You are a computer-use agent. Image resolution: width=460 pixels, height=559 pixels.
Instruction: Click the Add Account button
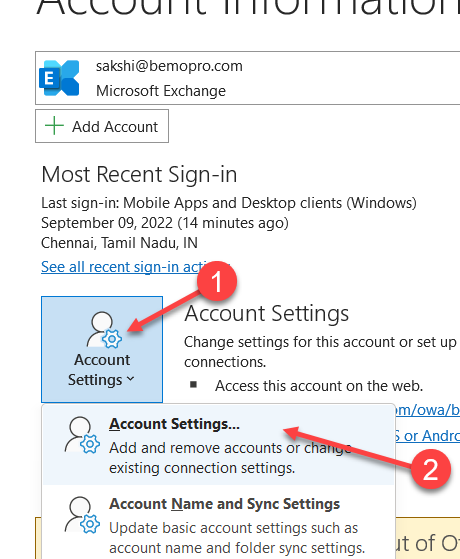point(102,126)
